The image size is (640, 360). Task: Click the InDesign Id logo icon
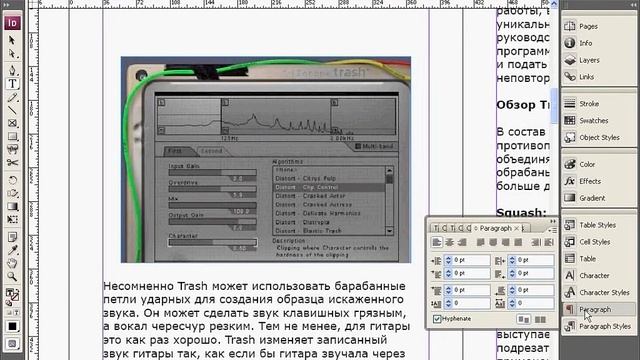pos(12,23)
